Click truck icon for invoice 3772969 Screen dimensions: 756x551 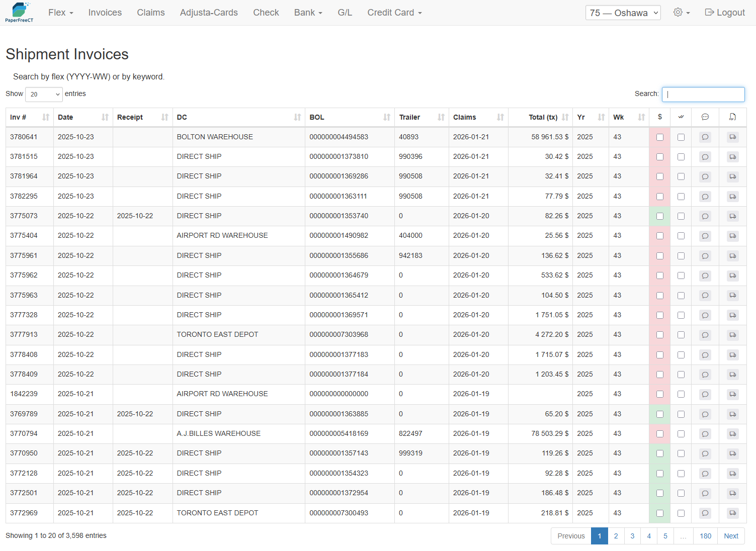(x=732, y=513)
